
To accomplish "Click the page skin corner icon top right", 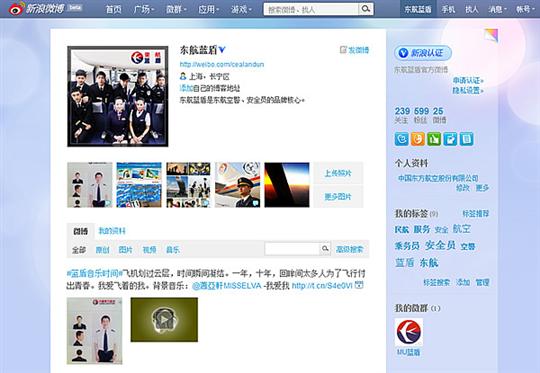I will pyautogui.click(x=491, y=35).
